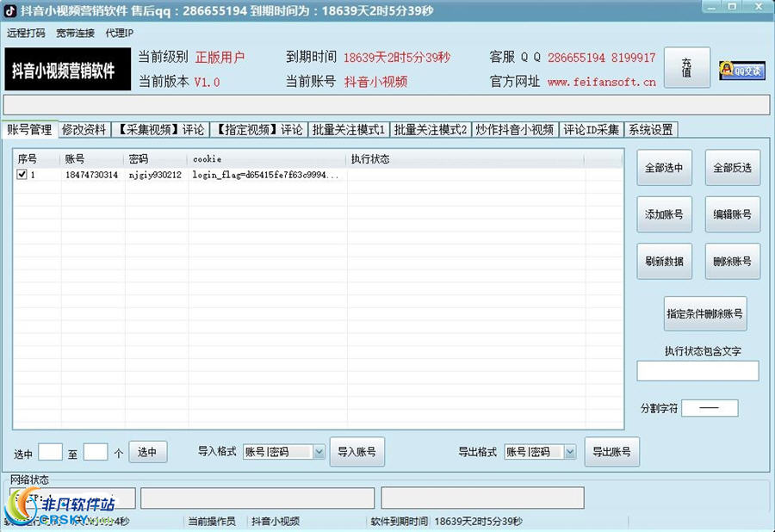Open the 宽带连接 menu
775x532 pixels.
tap(75, 33)
